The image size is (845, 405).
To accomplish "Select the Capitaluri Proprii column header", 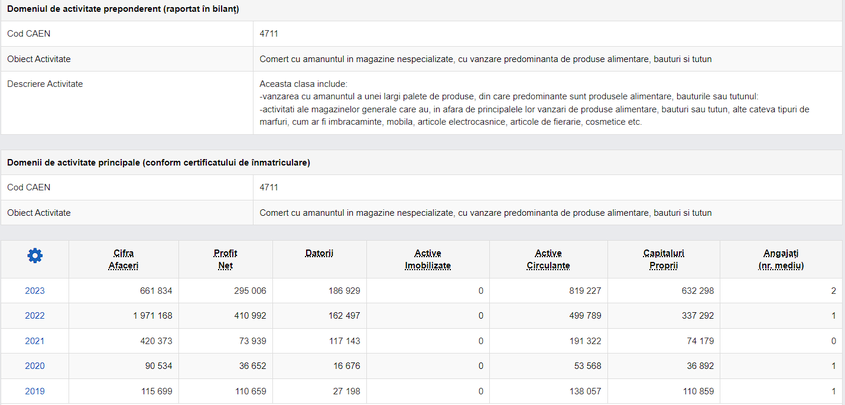I will [664, 258].
